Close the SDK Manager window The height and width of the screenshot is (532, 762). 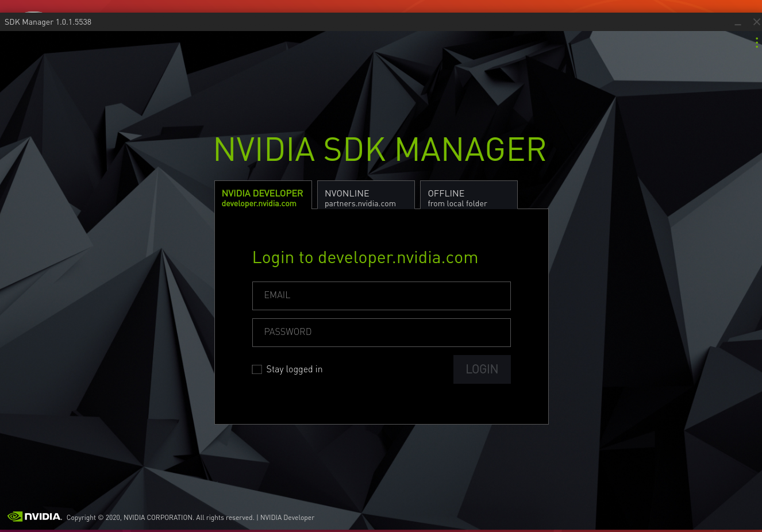756,22
